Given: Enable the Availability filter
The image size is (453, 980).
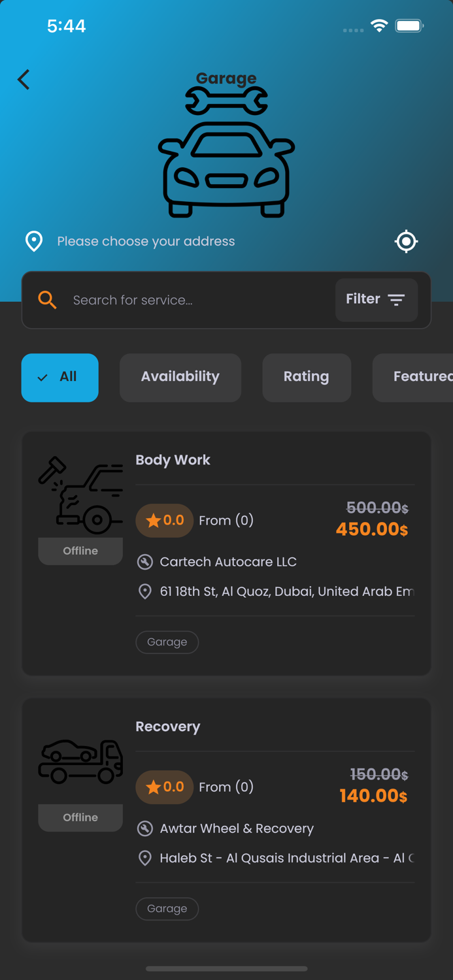Looking at the screenshot, I should click(x=180, y=378).
